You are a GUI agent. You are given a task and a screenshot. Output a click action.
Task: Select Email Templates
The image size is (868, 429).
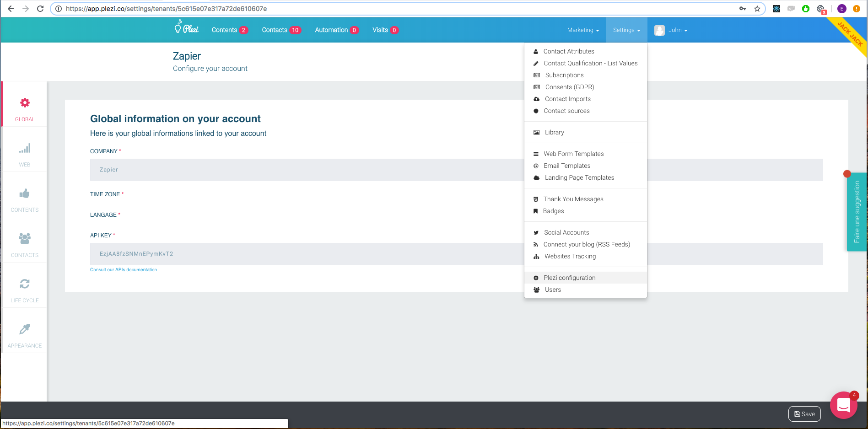(586, 166)
